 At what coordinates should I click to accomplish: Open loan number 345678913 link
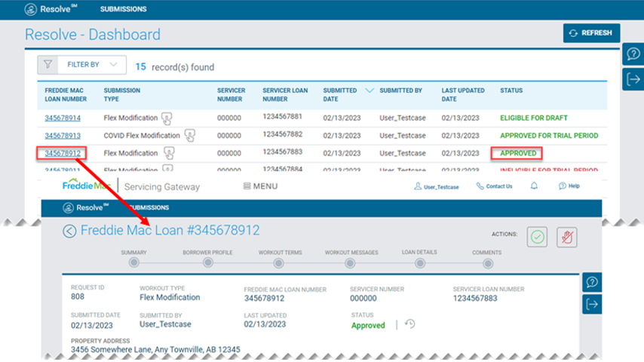click(x=63, y=136)
